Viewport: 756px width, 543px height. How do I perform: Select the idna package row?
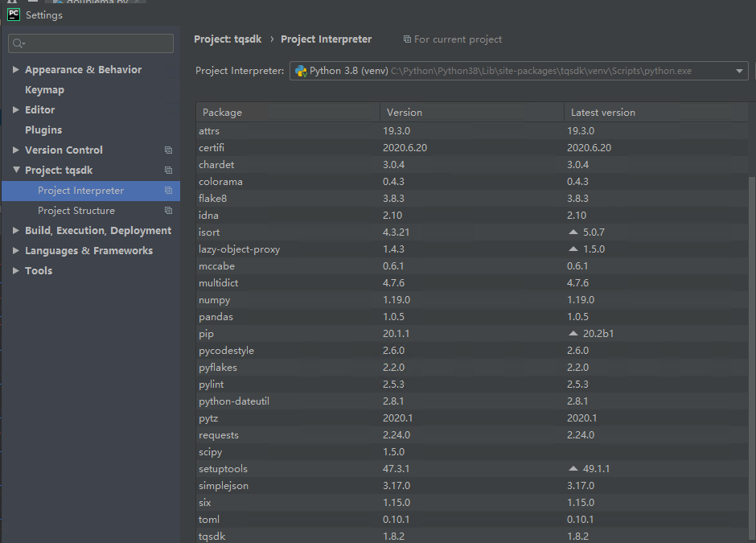click(472, 215)
